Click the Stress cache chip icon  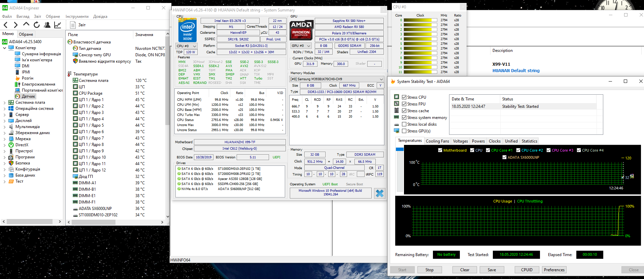[397, 110]
